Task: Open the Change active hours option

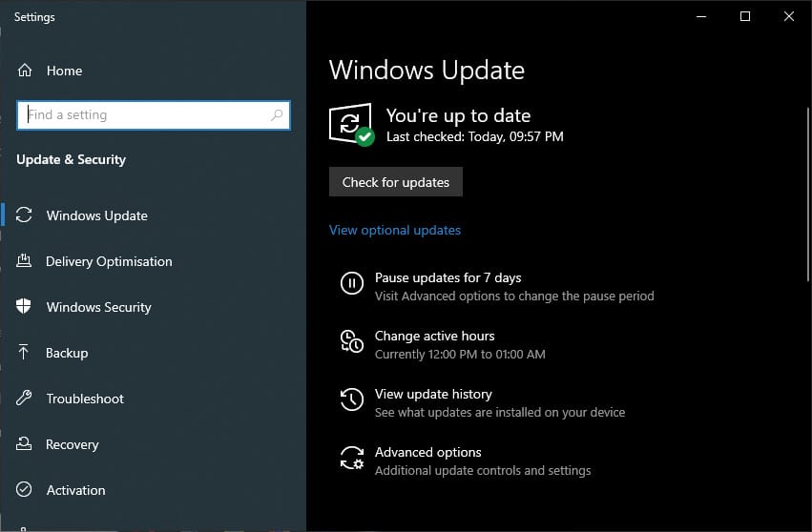Action: (x=434, y=336)
